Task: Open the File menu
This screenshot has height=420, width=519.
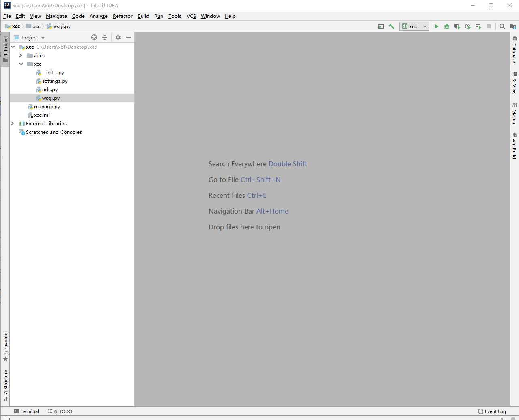Action: (7, 16)
